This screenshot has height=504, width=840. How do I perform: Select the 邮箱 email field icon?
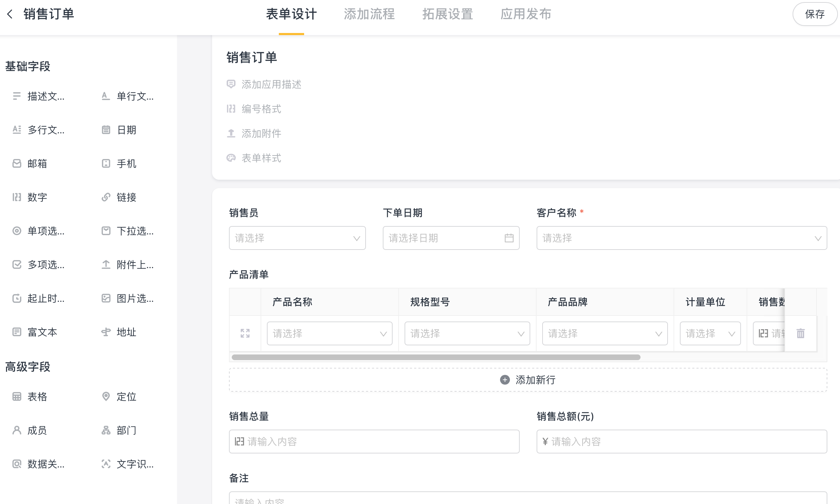(17, 164)
